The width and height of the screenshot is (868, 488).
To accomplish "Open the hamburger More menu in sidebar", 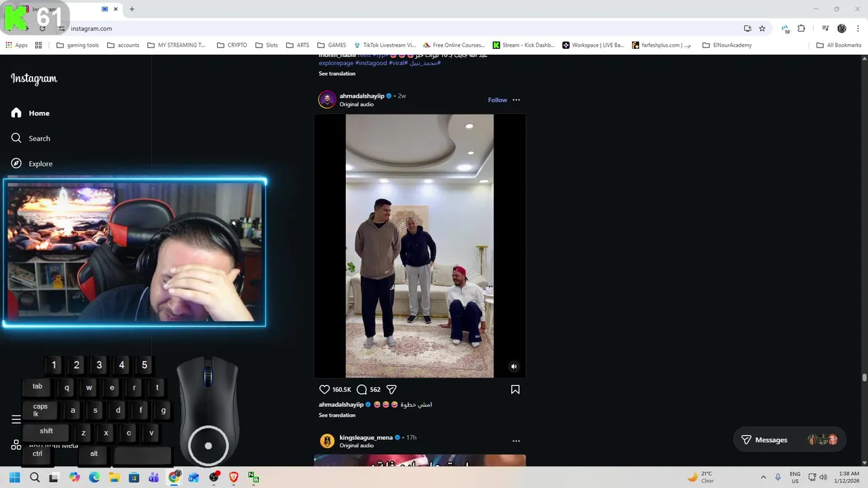I will (16, 419).
